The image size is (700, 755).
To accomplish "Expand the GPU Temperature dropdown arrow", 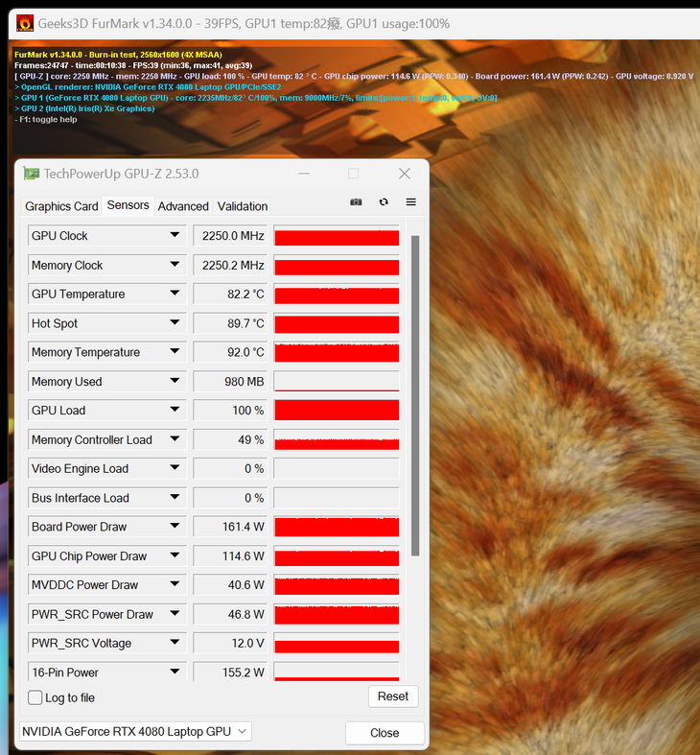I will tap(175, 294).
